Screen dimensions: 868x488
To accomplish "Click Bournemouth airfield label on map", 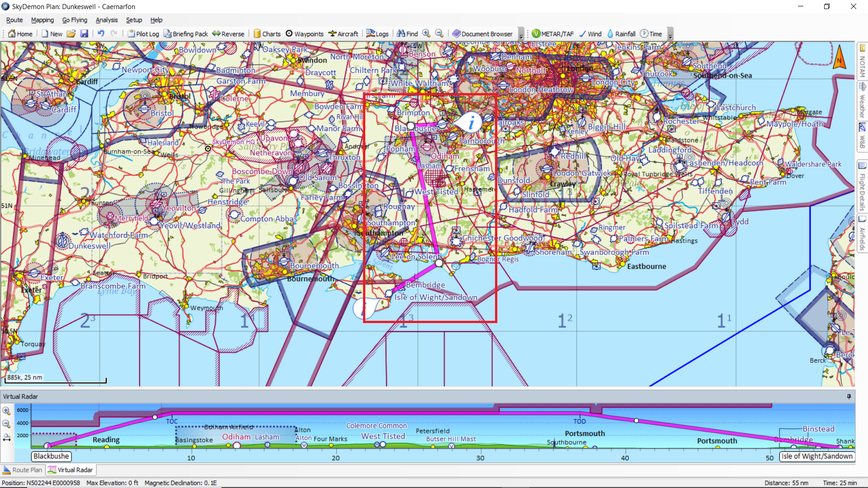I will [x=314, y=266].
